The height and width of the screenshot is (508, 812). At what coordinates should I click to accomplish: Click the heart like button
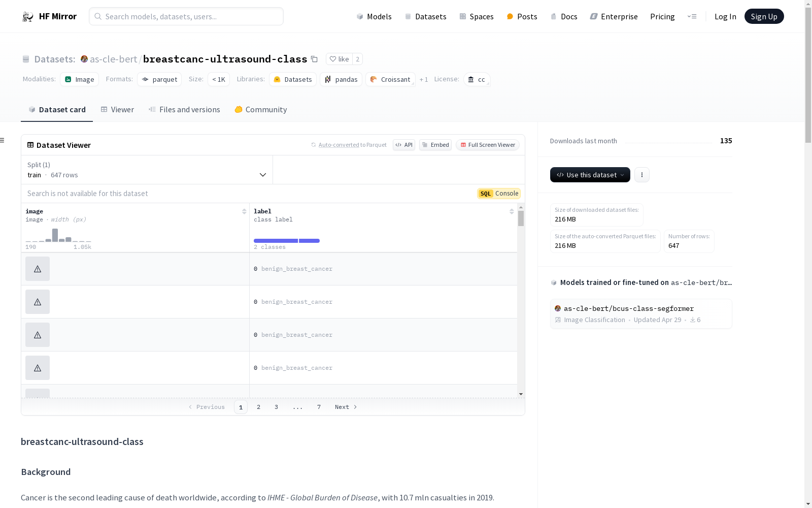[x=339, y=59]
